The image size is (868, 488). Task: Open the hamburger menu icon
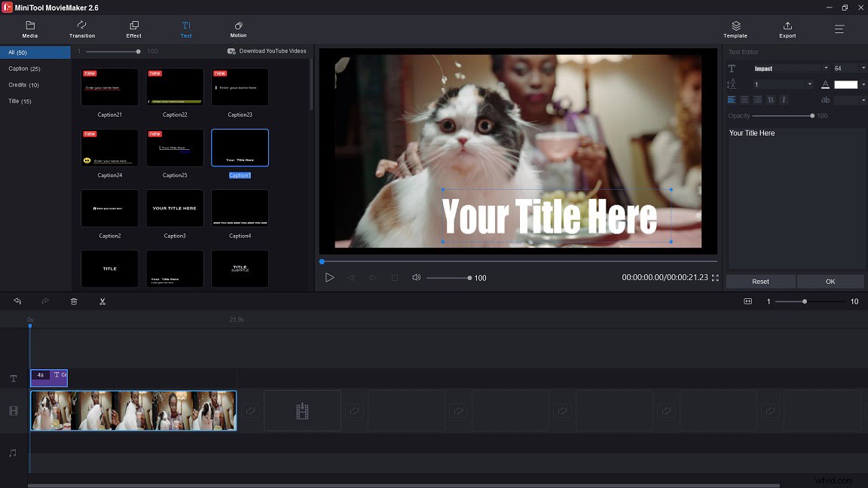(x=839, y=29)
